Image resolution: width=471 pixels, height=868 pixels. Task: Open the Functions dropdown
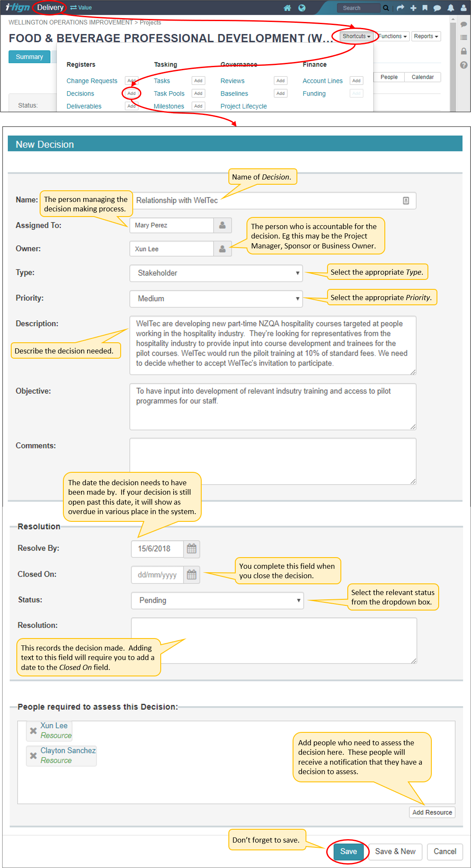[x=393, y=36]
